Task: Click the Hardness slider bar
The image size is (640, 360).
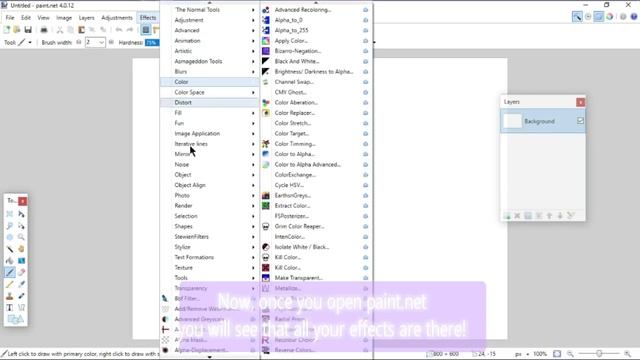Action: (152, 42)
